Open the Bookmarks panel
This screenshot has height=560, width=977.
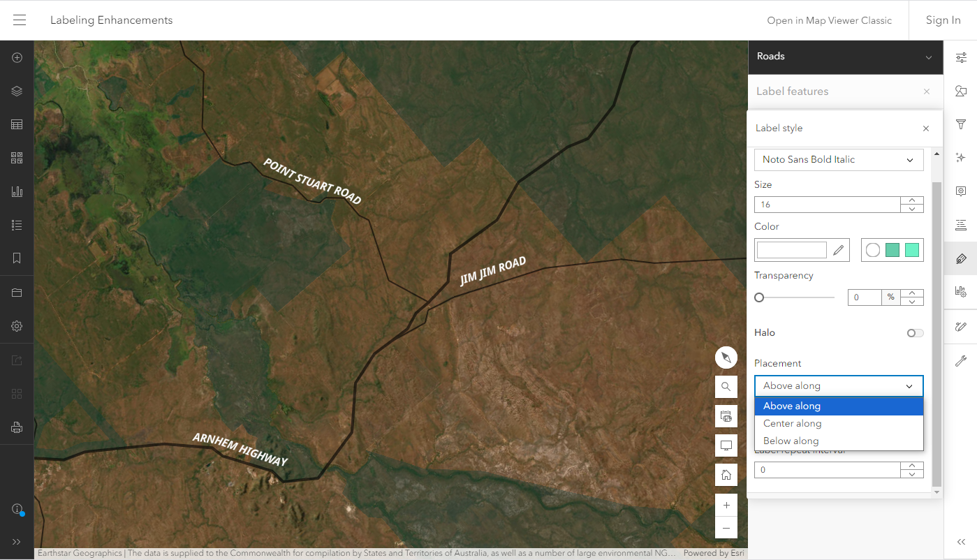click(16, 258)
